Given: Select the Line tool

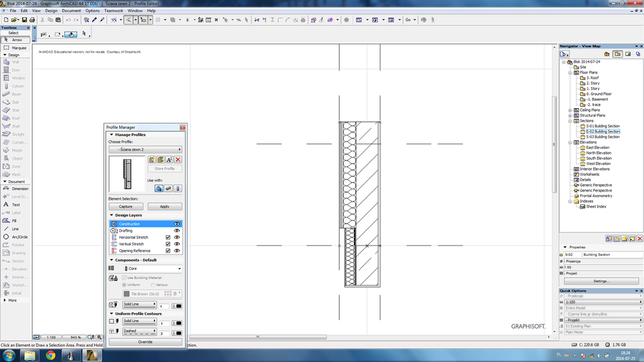Looking at the screenshot, I should click(x=15, y=229).
